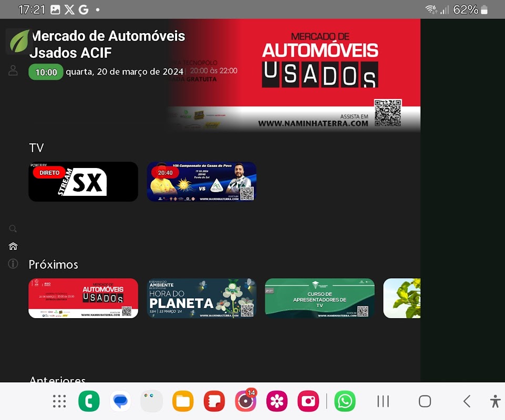Launch the WhatsApp app

click(x=345, y=401)
